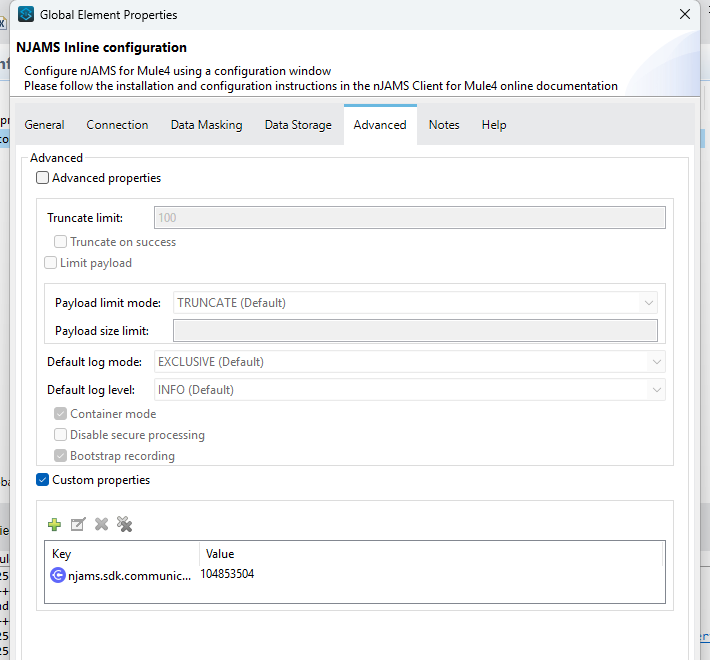The width and height of the screenshot is (710, 660).
Task: Switch to the General tab
Action: point(44,125)
